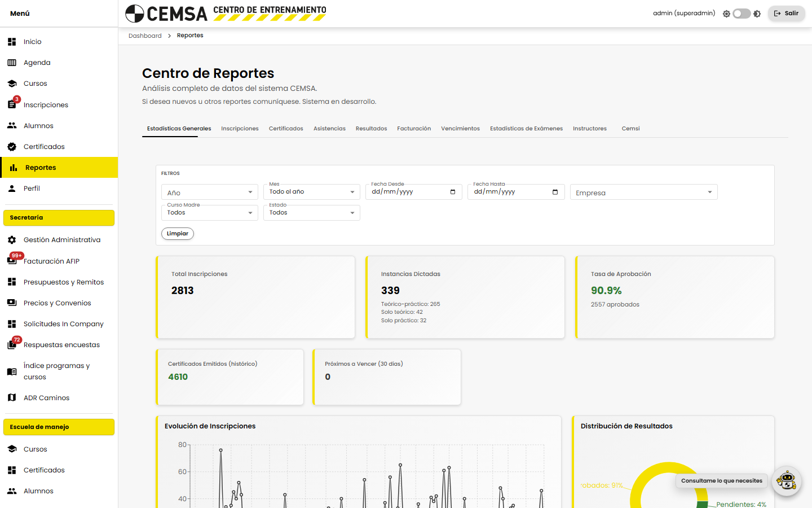Click the graduation cap icon beside the Cursos item above Inscripciones
Image resolution: width=812 pixels, height=508 pixels.
pyautogui.click(x=12, y=84)
